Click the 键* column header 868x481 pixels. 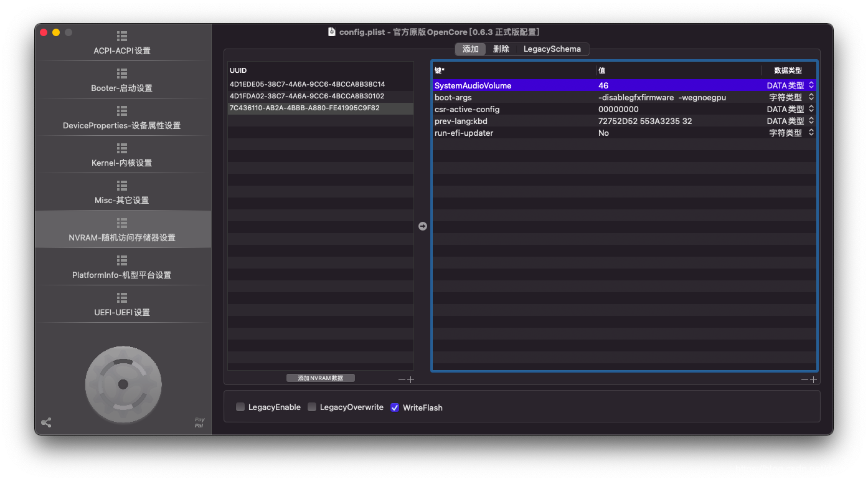point(514,70)
